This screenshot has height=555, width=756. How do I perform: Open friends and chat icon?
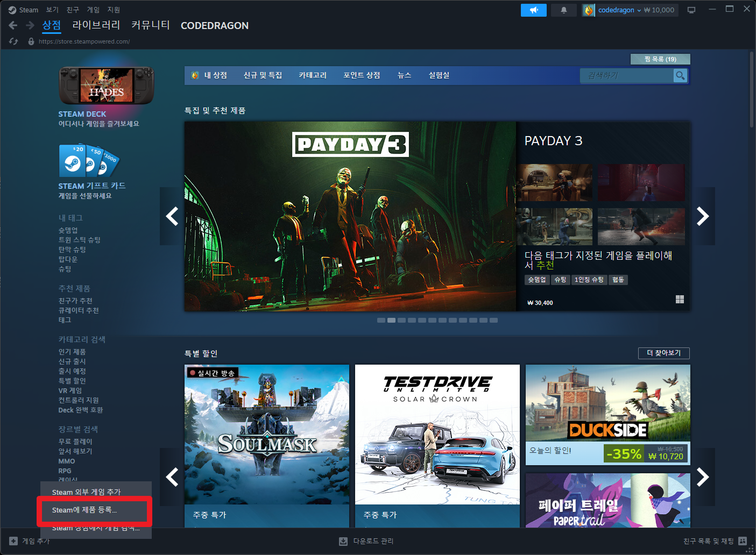pyautogui.click(x=743, y=541)
